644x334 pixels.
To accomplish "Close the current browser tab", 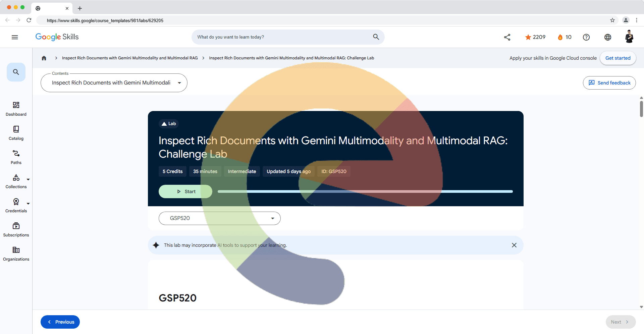I will 67,8.
